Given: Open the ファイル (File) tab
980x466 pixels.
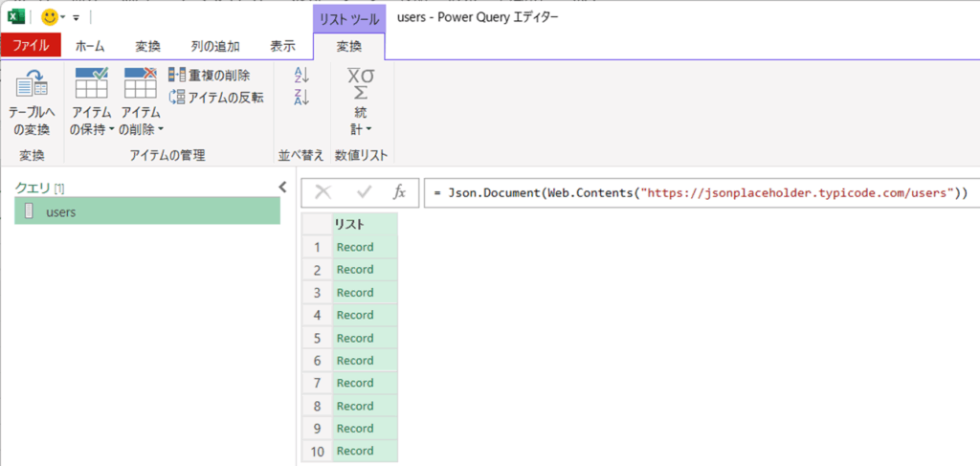Looking at the screenshot, I should pos(31,46).
